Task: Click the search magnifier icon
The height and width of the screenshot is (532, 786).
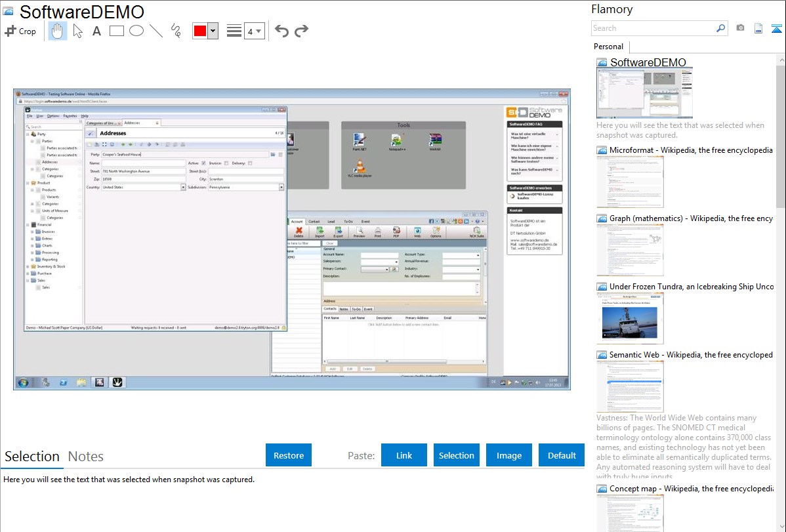Action: pos(721,29)
